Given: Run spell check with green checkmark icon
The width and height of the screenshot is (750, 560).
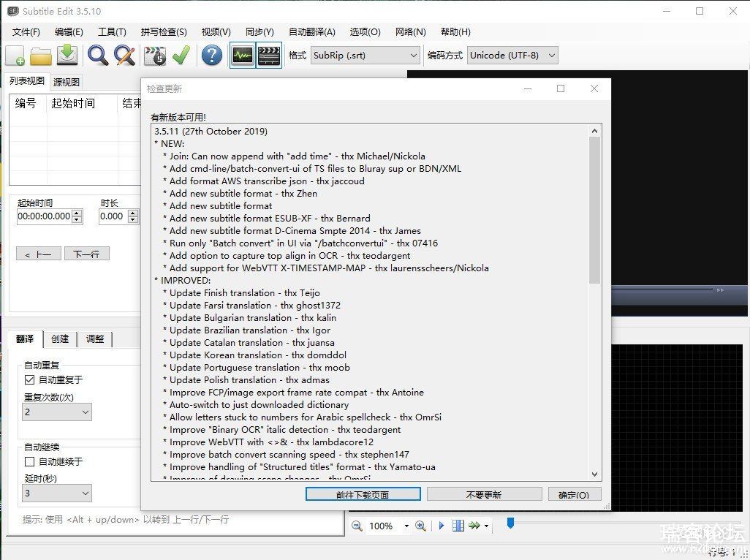Looking at the screenshot, I should click(x=181, y=56).
